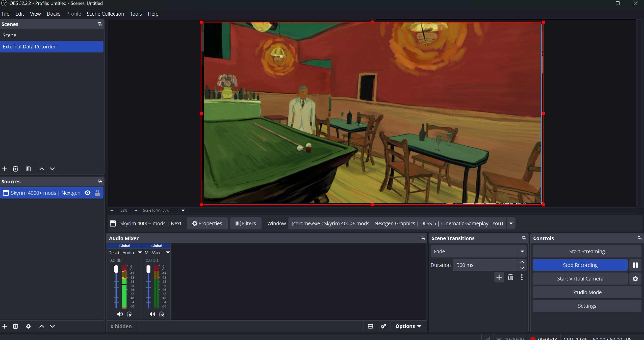The width and height of the screenshot is (644, 340).
Task: Open the File menu
Action: (6, 14)
